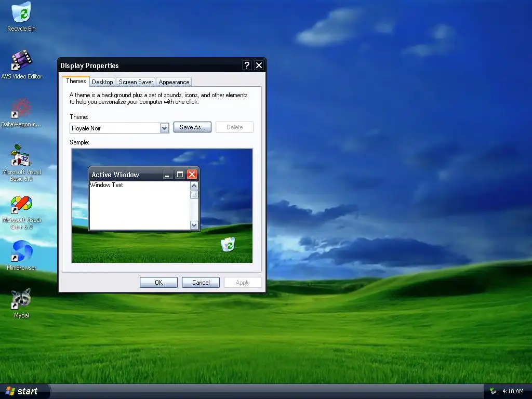The height and width of the screenshot is (399, 532).
Task: Click the Window Text sample area
Action: 139,205
